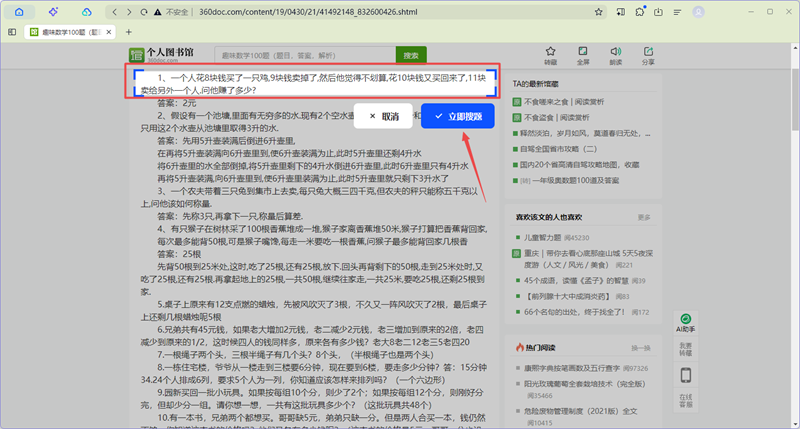Open the browser menu list icon
The height and width of the screenshot is (429, 800).
(678, 12)
